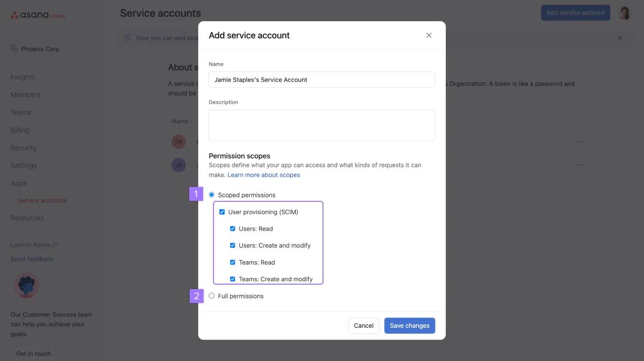Open the Billing section

(x=20, y=129)
